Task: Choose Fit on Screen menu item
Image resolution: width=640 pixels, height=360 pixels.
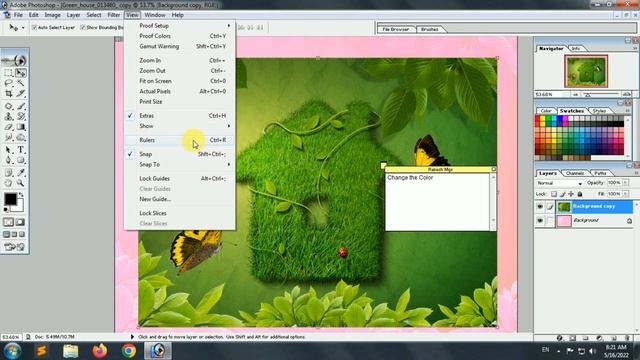Action: [180, 81]
